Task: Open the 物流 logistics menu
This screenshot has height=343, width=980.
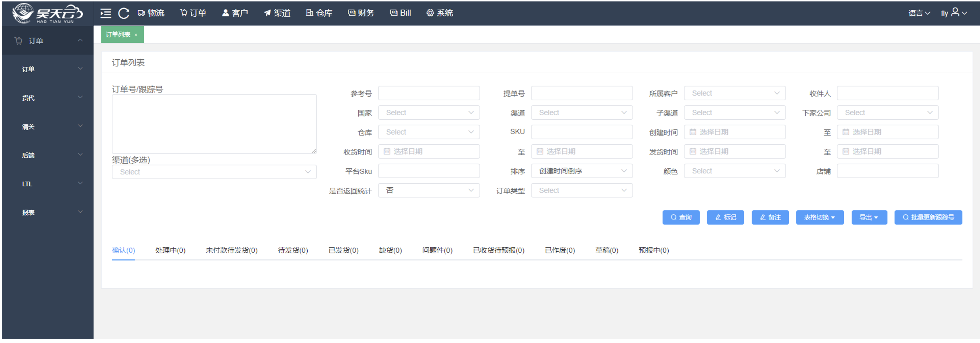Action: tap(151, 13)
